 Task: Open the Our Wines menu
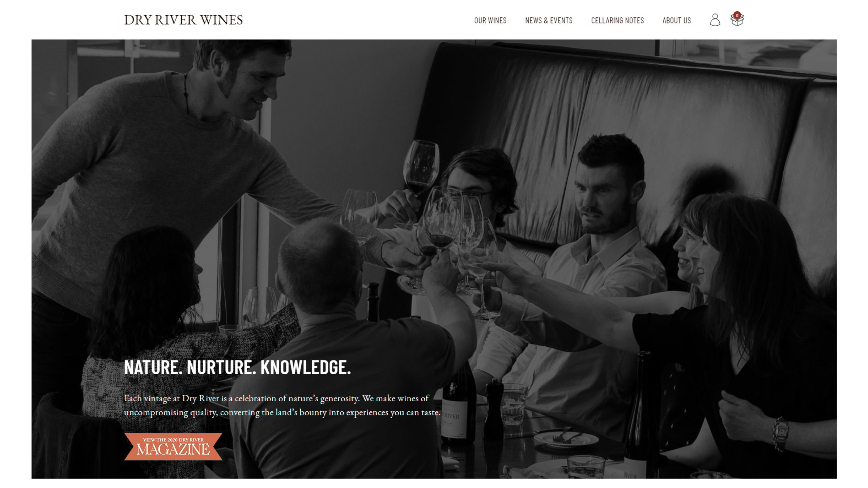pyautogui.click(x=490, y=21)
